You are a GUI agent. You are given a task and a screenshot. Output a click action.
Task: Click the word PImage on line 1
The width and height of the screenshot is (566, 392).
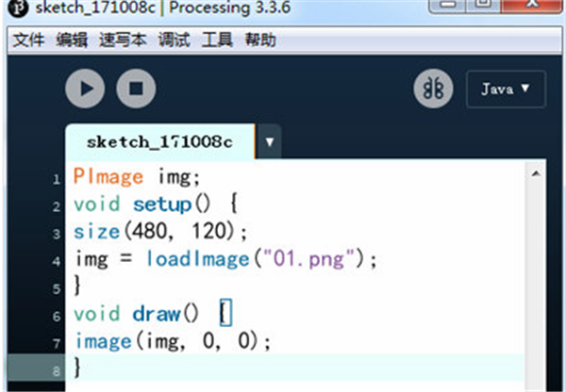coord(108,177)
